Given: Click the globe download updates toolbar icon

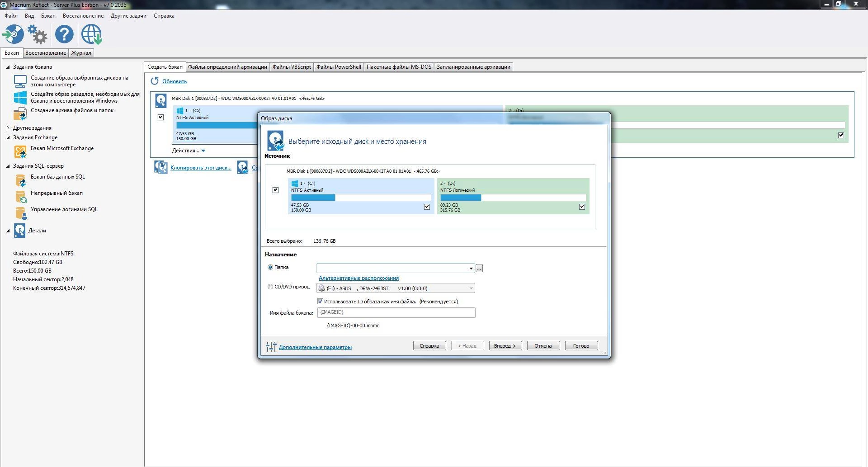Looking at the screenshot, I should coord(91,34).
